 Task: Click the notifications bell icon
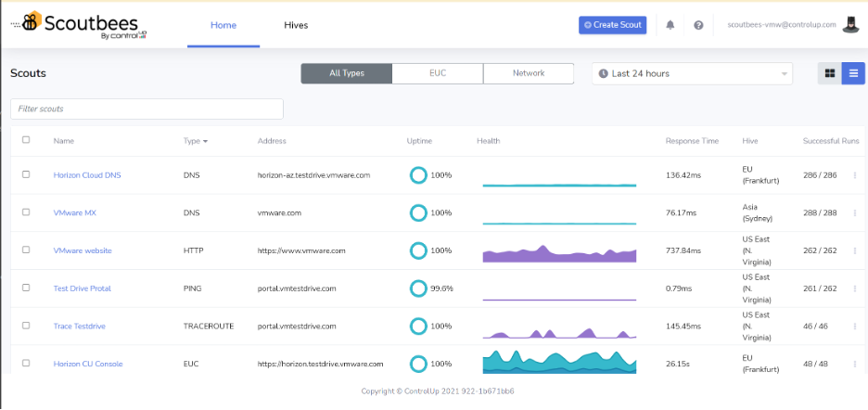pos(670,25)
